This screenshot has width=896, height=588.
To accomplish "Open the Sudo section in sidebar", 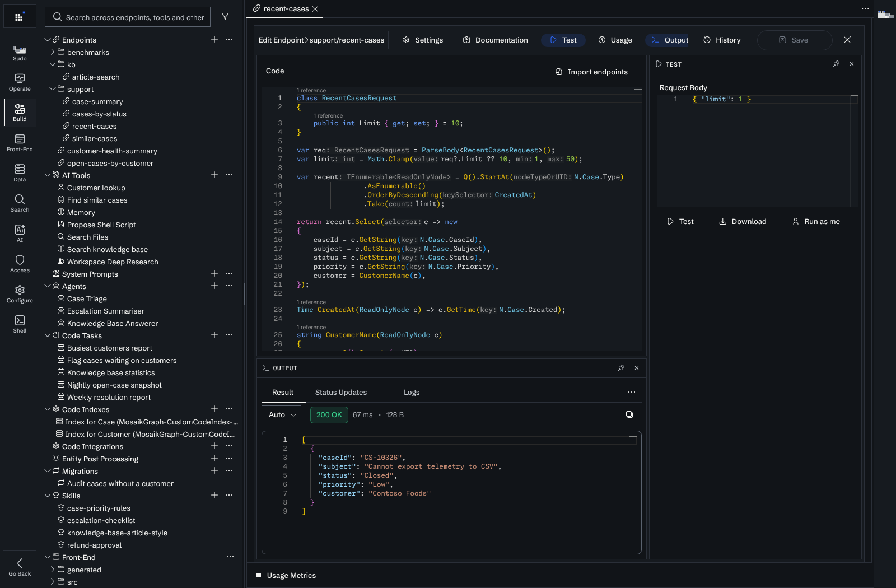I will pos(20,53).
